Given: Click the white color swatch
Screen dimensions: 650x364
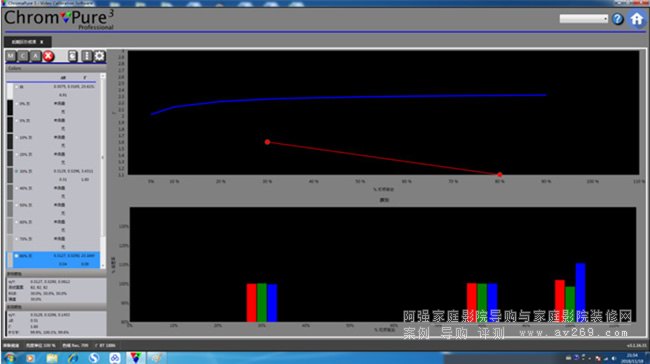Looking at the screenshot, I should pos(10,91).
